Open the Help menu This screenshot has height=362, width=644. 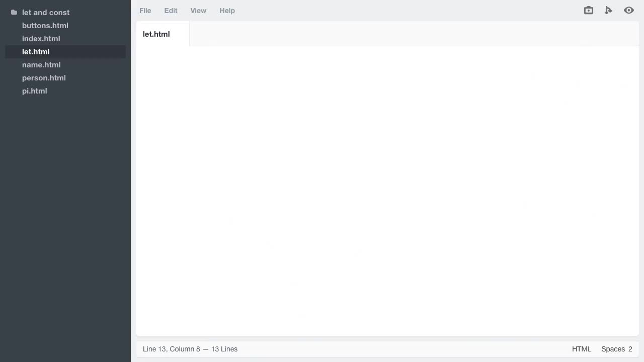click(x=227, y=11)
